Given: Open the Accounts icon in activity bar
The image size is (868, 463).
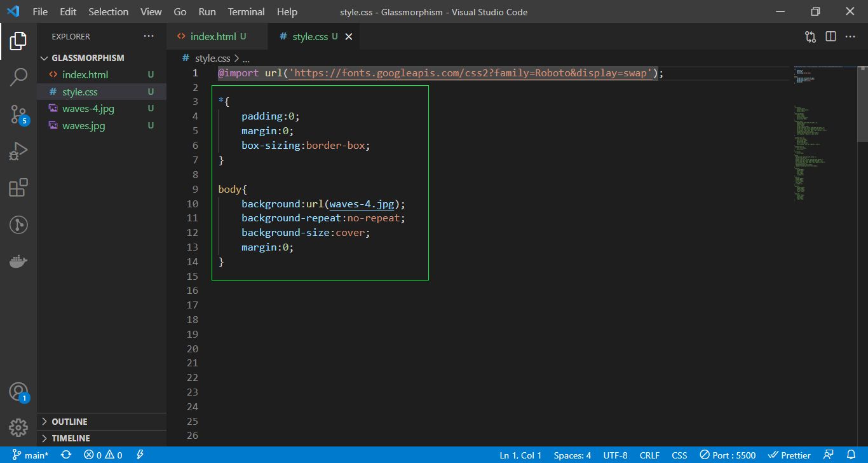Looking at the screenshot, I should point(18,392).
